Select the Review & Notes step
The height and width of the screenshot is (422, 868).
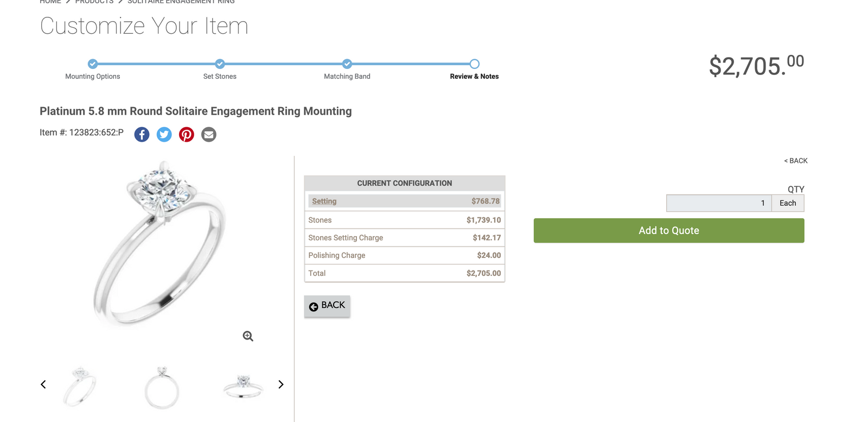click(x=474, y=64)
